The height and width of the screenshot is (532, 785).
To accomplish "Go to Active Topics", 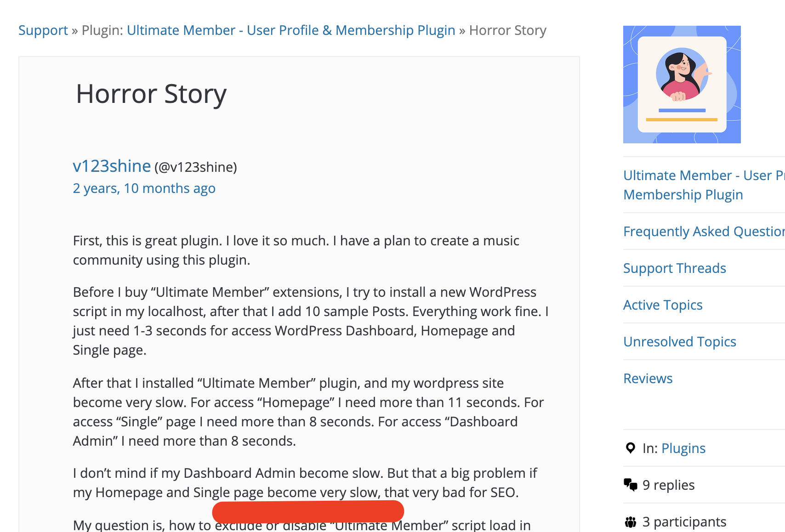I will click(x=663, y=305).
